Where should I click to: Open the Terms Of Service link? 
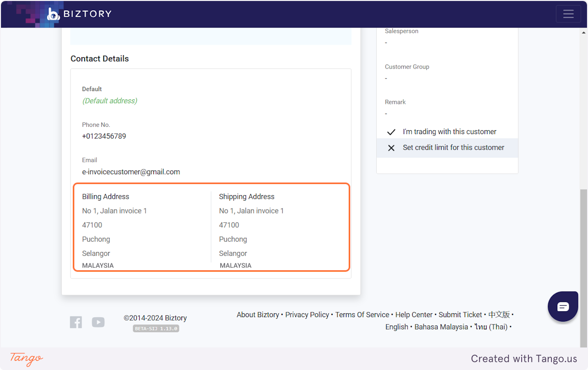[x=362, y=315]
